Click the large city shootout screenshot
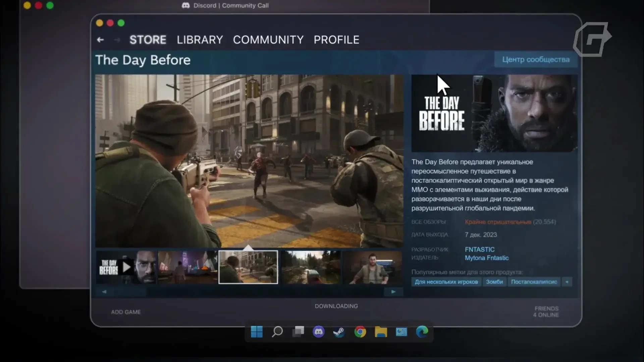 [249, 161]
